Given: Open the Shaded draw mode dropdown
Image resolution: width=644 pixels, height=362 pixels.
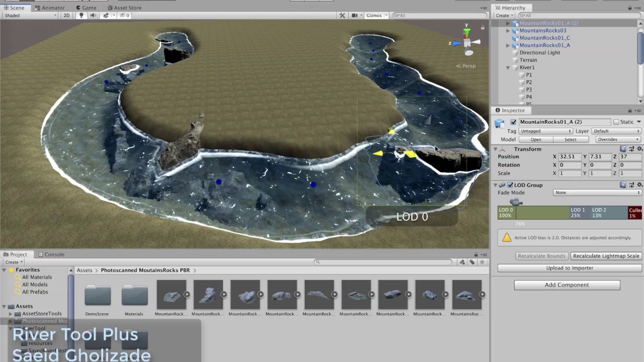Looking at the screenshot, I should coord(30,16).
